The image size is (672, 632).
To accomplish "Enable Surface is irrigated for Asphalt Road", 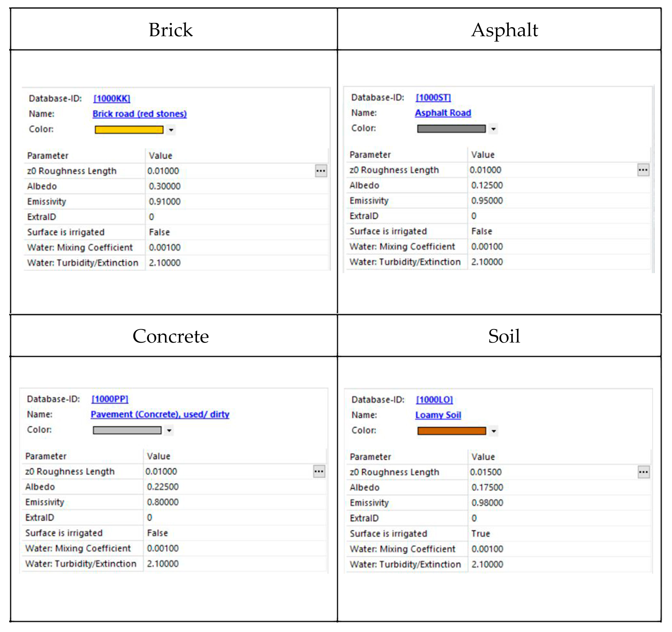I will pos(481,231).
